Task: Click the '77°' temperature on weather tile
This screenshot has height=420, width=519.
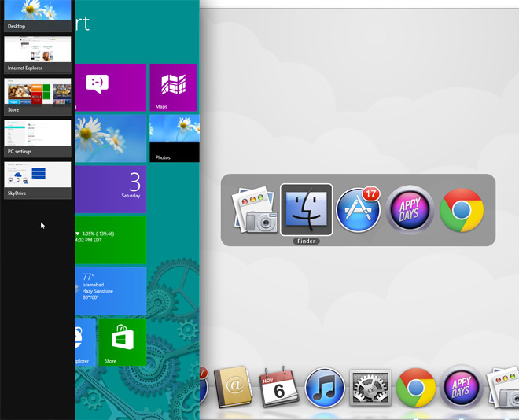Action: pos(89,276)
